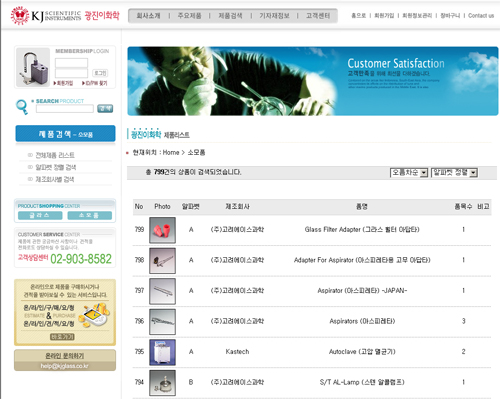Focus the membership ID input field
The height and width of the screenshot is (399, 500).
click(x=71, y=63)
